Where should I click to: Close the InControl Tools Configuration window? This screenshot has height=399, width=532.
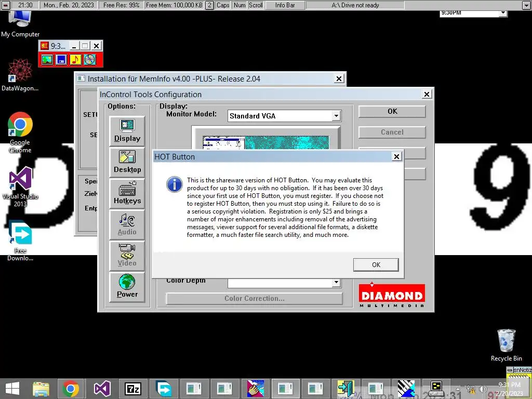point(427,95)
